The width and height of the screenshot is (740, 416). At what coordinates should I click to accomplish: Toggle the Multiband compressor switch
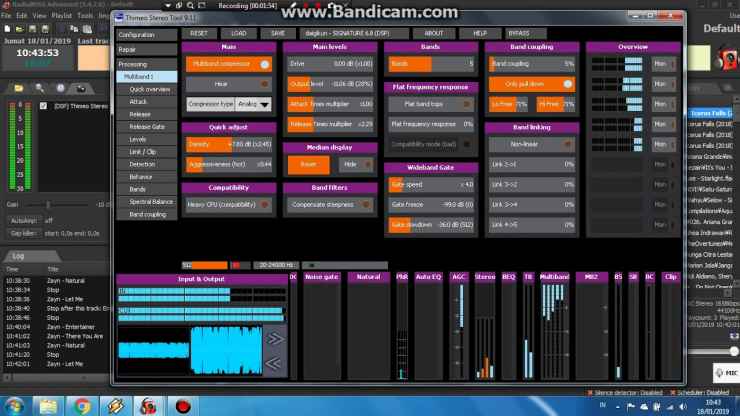[x=264, y=63]
